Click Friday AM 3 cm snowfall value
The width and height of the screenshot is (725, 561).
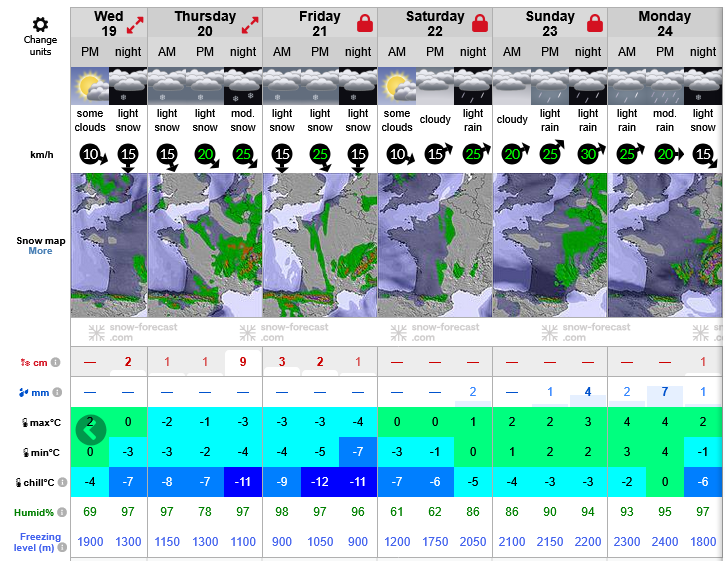tap(282, 362)
